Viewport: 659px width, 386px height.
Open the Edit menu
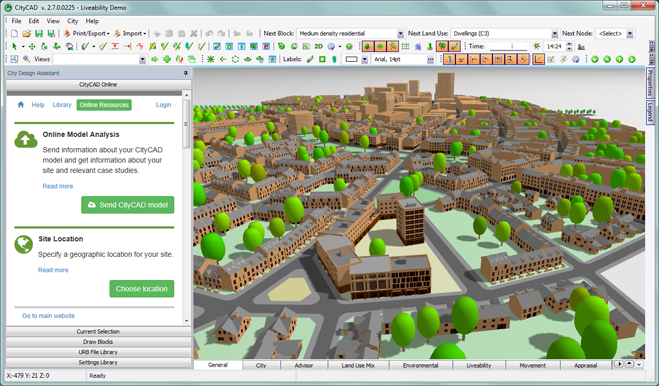click(x=34, y=21)
